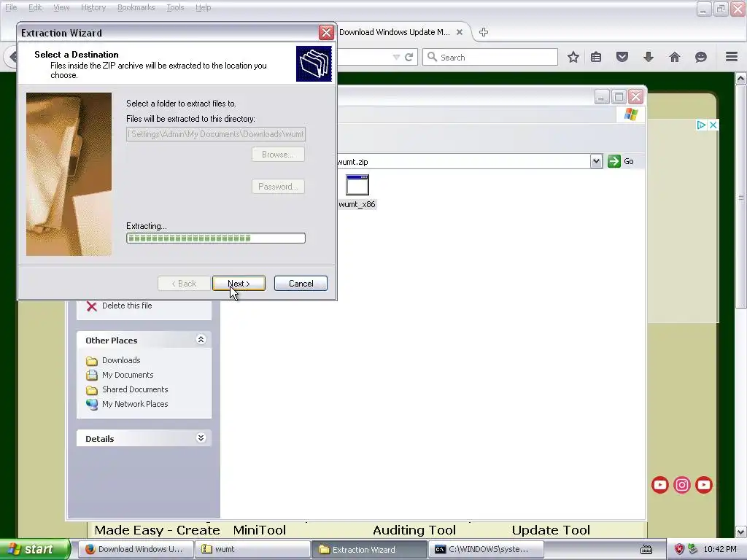
Task: Click the extraction progress bar
Action: pos(216,238)
